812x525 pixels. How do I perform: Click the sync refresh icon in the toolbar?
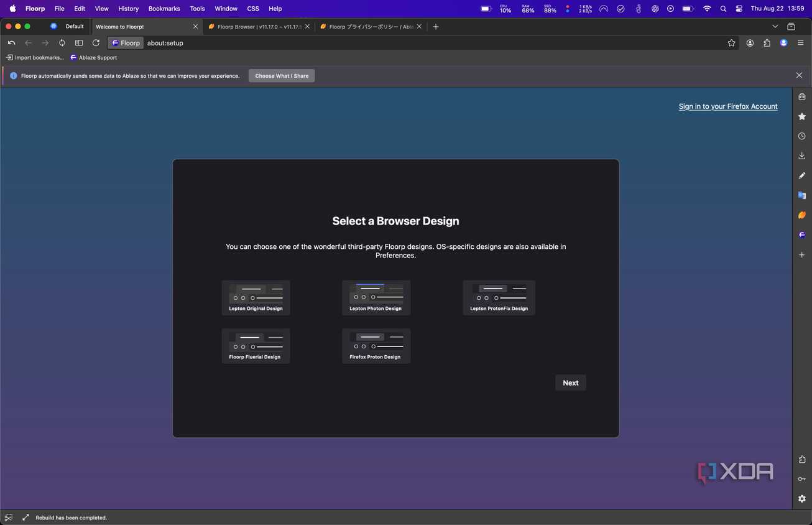click(x=62, y=43)
